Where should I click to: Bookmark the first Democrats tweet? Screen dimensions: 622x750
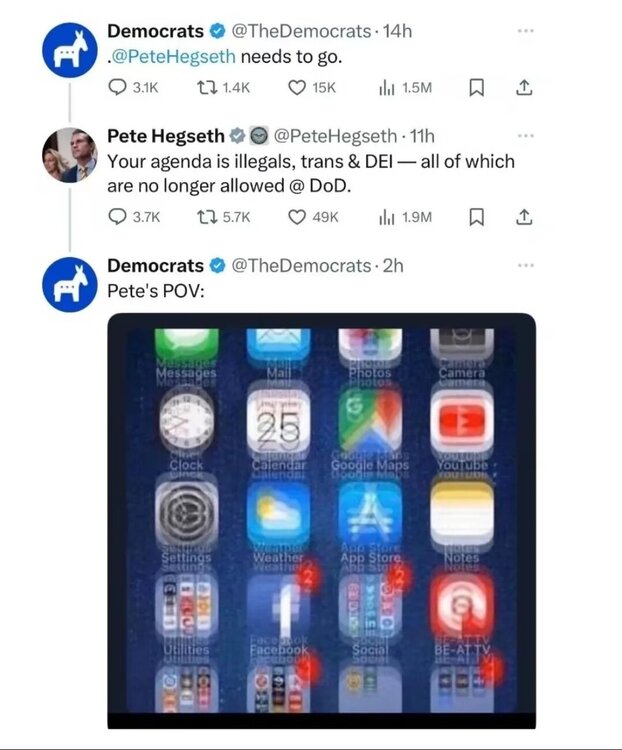(476, 88)
